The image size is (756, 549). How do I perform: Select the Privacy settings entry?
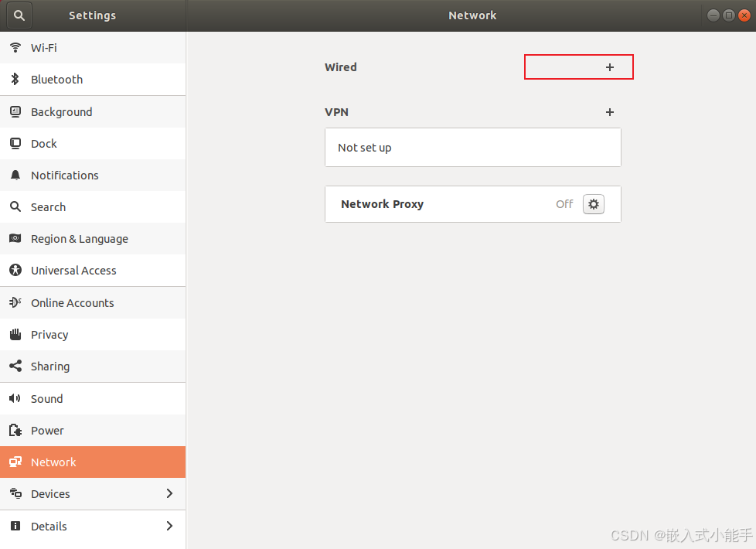[93, 334]
